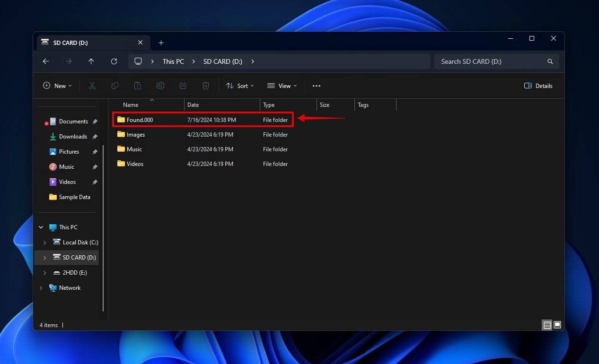Open the See more ellipsis menu
599x364 pixels.
point(317,86)
